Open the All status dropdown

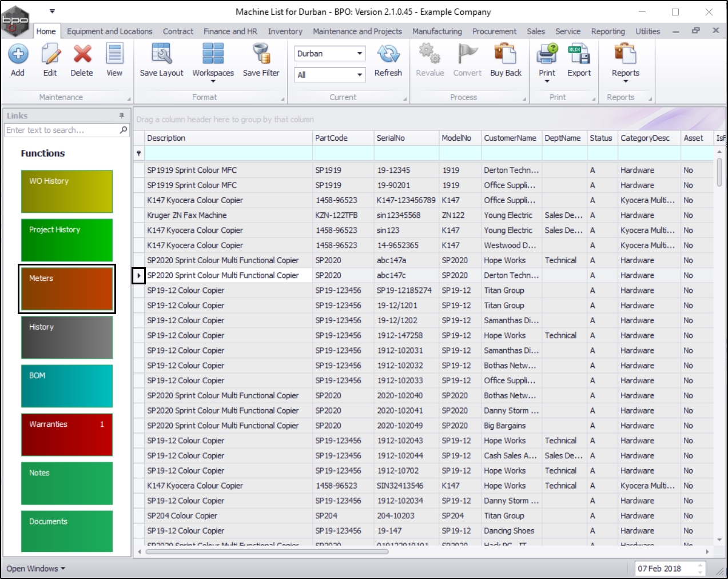point(359,75)
